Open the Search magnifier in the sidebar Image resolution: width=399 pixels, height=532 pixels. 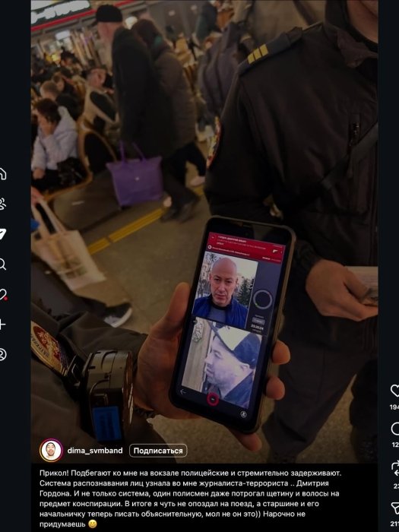click(2, 264)
